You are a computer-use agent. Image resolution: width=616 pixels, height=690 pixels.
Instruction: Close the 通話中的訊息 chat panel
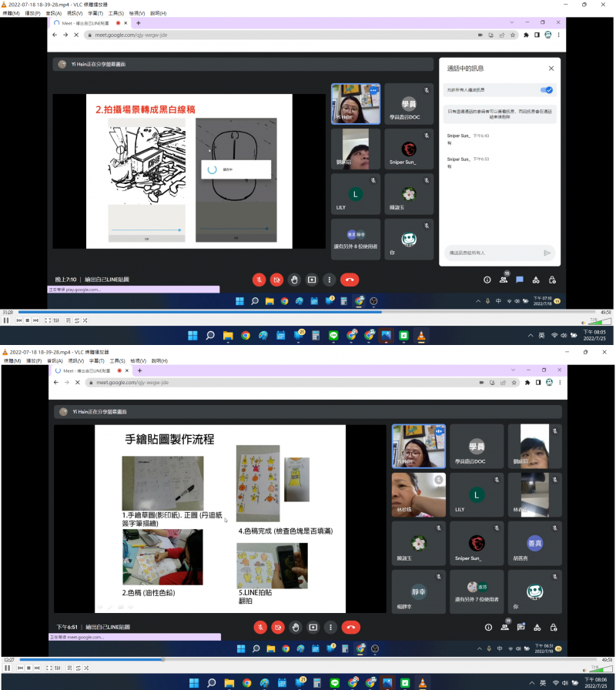(x=551, y=69)
